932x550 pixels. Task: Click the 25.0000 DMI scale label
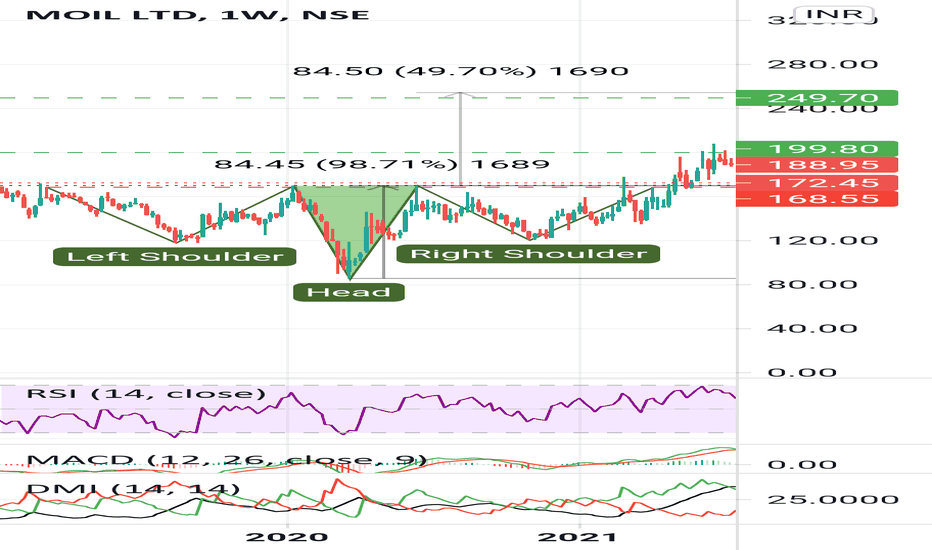click(833, 499)
